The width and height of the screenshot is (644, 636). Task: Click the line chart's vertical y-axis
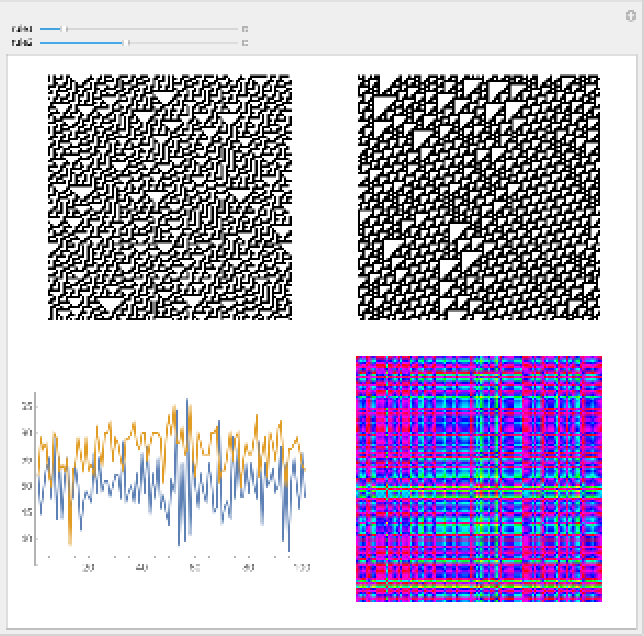35,480
